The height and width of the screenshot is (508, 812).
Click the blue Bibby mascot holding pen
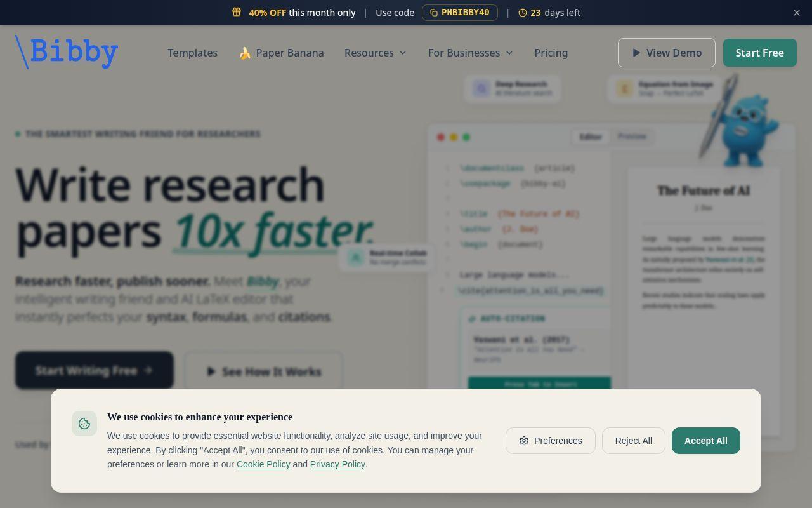coord(741,121)
